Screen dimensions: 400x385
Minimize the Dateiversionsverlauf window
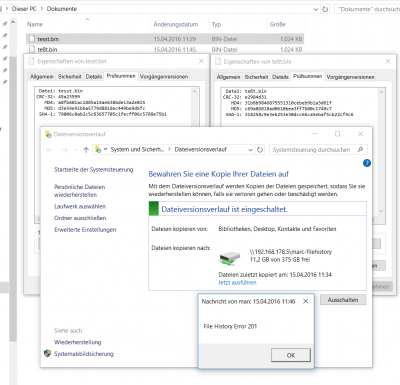(315, 134)
